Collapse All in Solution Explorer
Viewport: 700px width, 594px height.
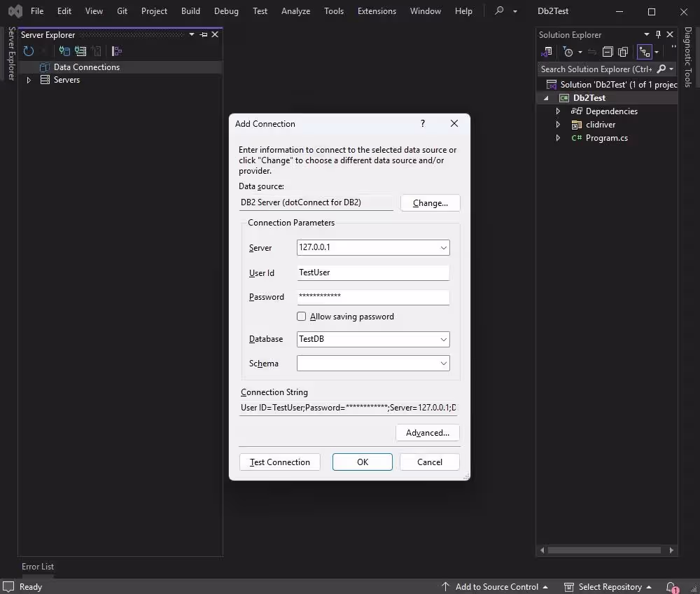[608, 52]
